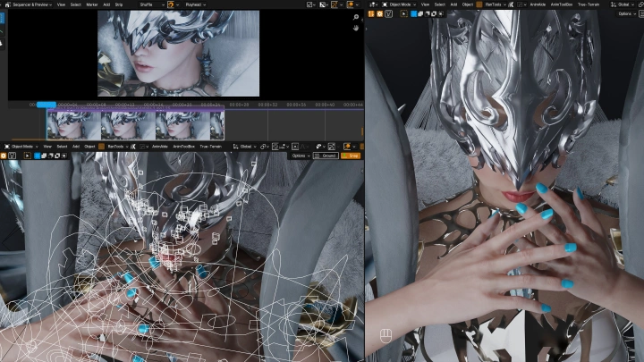Open the Marker menu

(92, 4)
